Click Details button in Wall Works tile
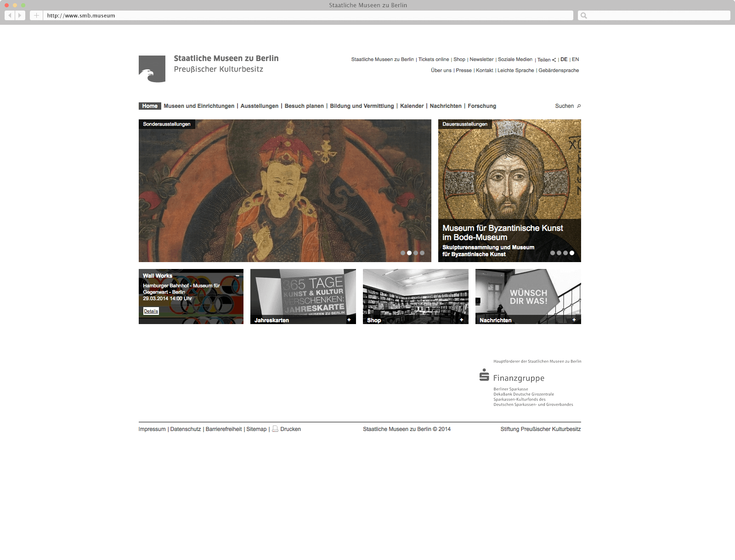Image resolution: width=735 pixels, height=560 pixels. click(151, 311)
